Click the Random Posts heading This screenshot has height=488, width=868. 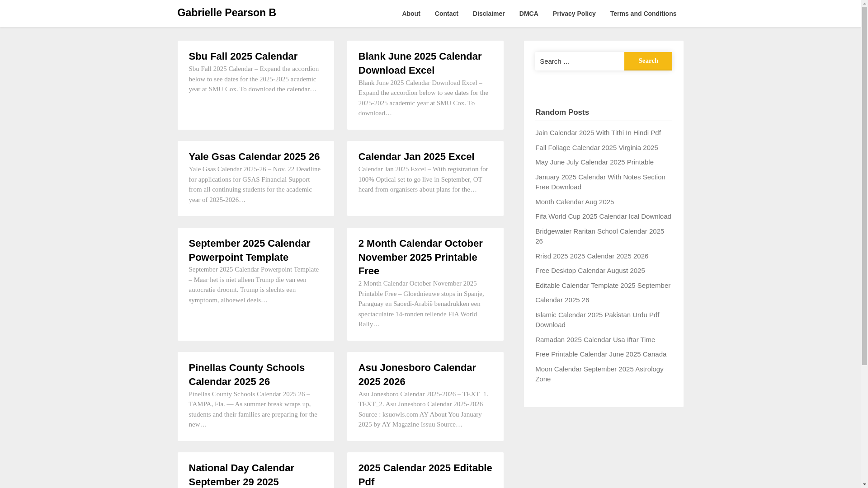click(x=562, y=113)
